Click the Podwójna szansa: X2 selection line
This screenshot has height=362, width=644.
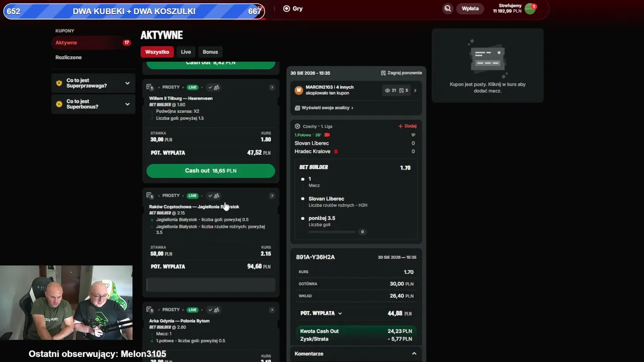coord(178,111)
